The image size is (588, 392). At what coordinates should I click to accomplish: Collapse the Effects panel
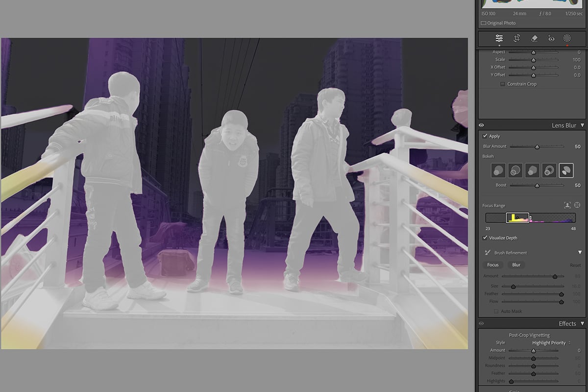tap(583, 323)
